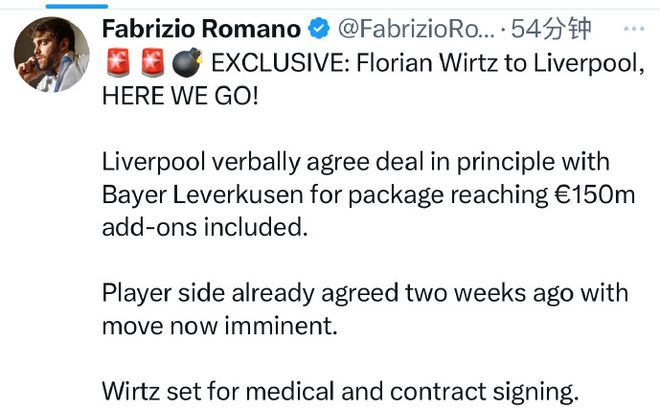Click "Wirtz set for medical" text
This screenshot has width=660, height=410.
coord(250,388)
